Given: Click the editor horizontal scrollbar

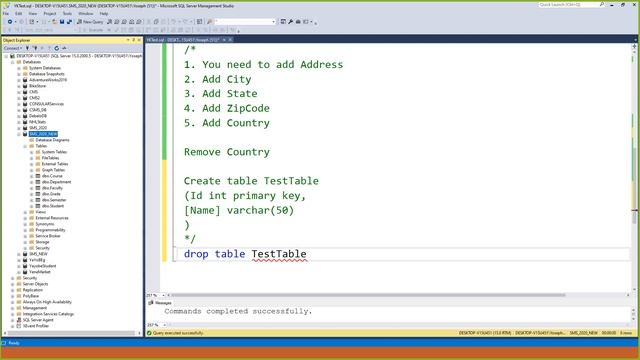Looking at the screenshot, I should click(369, 295).
